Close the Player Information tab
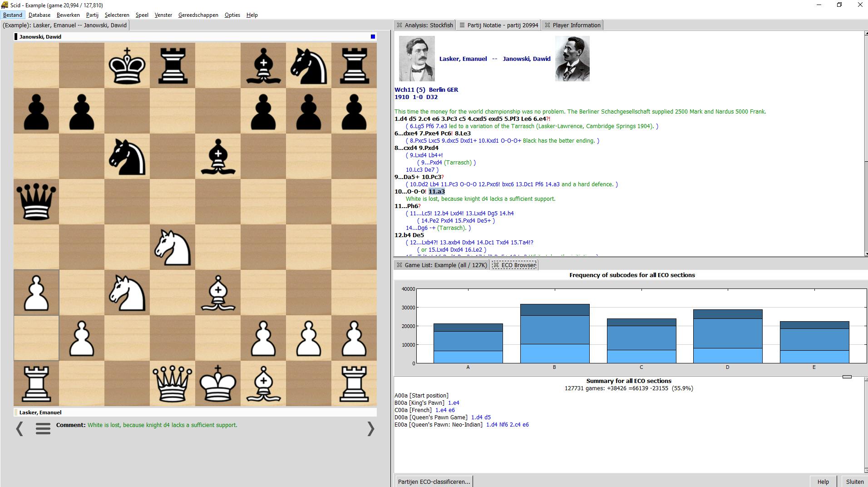This screenshot has height=487, width=868. (x=547, y=25)
